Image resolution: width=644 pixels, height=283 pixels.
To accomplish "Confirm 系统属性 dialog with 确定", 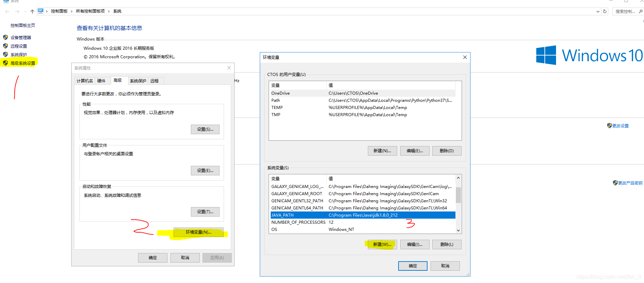I will [153, 257].
